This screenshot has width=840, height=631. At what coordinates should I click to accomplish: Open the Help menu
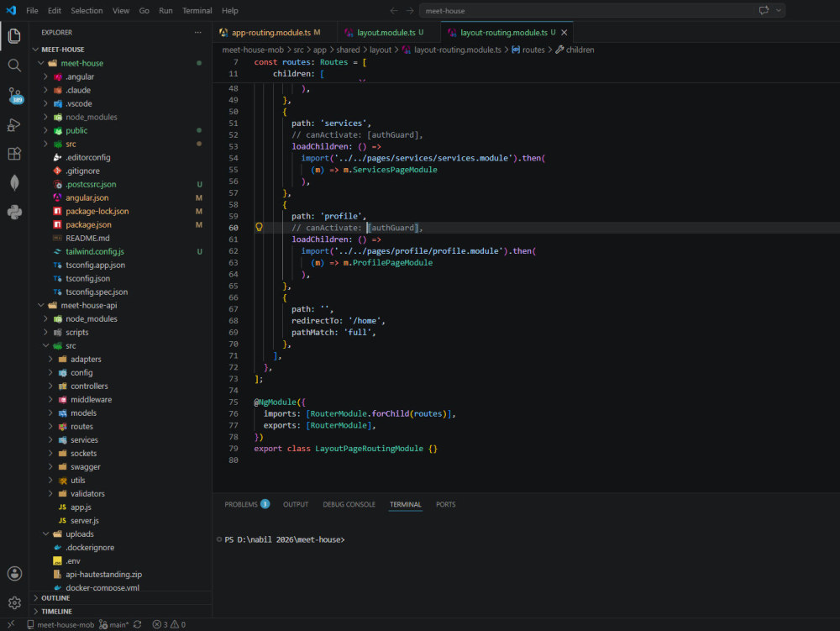[230, 11]
